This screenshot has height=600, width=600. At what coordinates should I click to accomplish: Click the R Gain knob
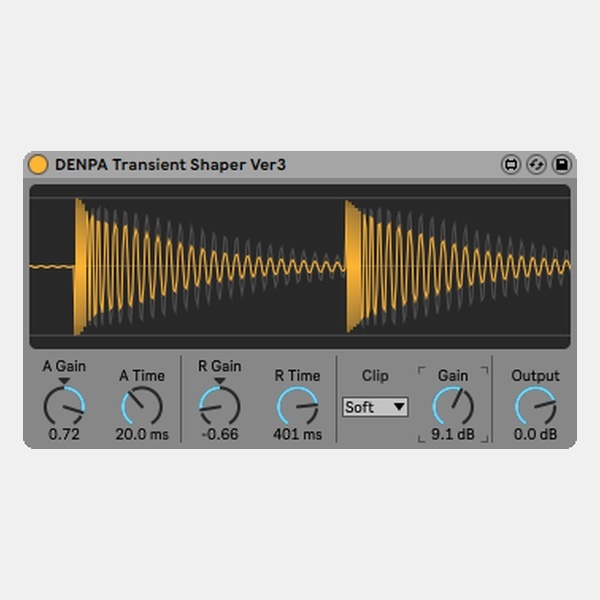pos(219,406)
